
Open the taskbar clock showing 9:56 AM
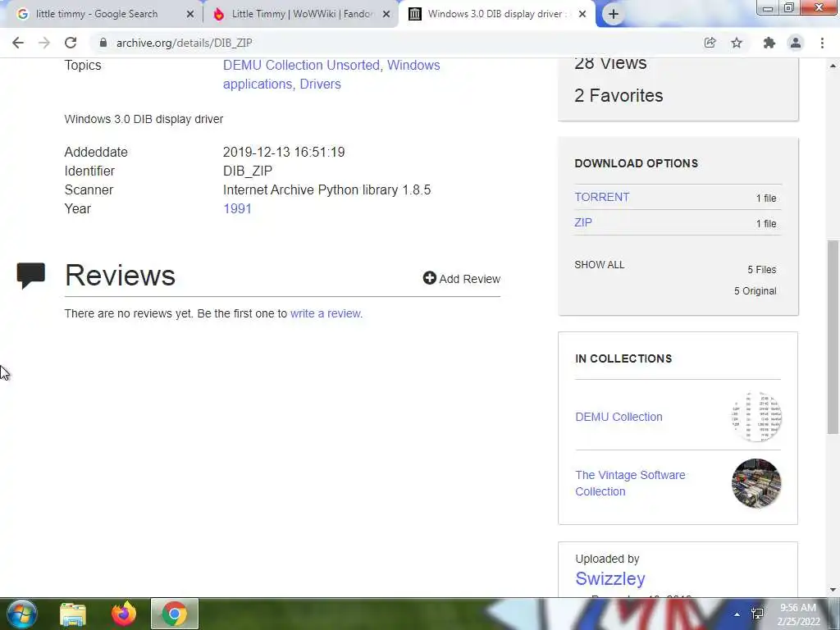point(798,614)
